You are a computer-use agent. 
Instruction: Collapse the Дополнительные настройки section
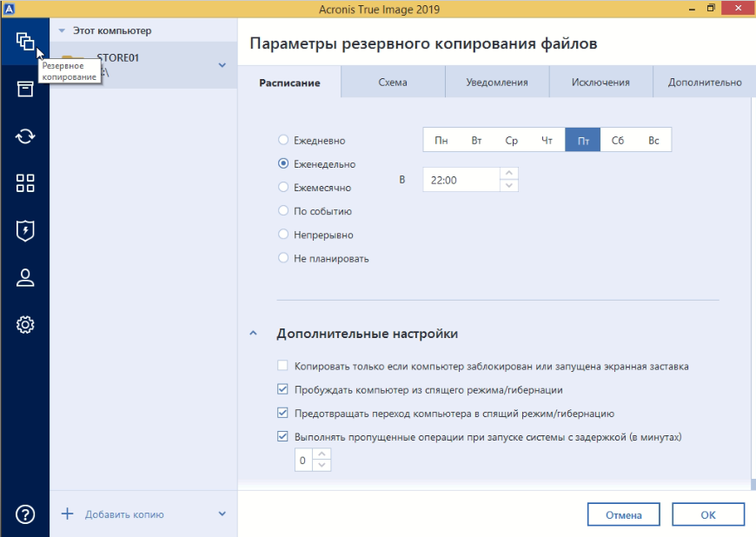(x=253, y=333)
